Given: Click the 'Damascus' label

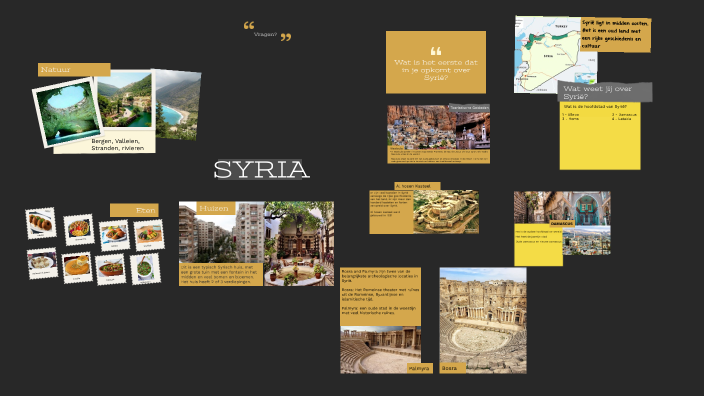Looking at the screenshot, I should [562, 223].
